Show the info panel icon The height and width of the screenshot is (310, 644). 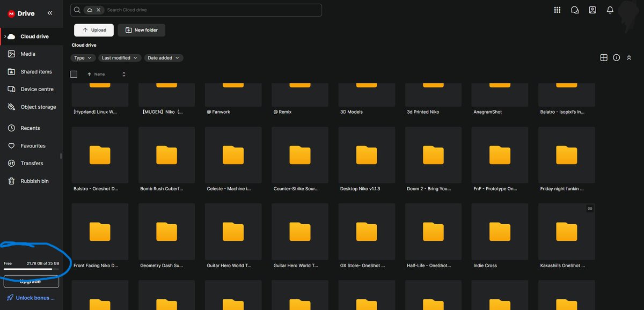coord(617,57)
